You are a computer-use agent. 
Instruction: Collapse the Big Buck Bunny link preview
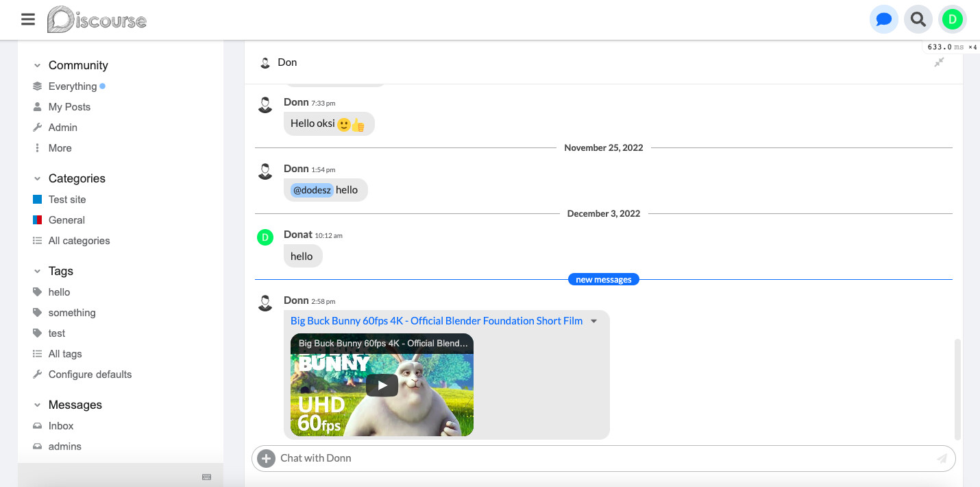[x=594, y=321]
